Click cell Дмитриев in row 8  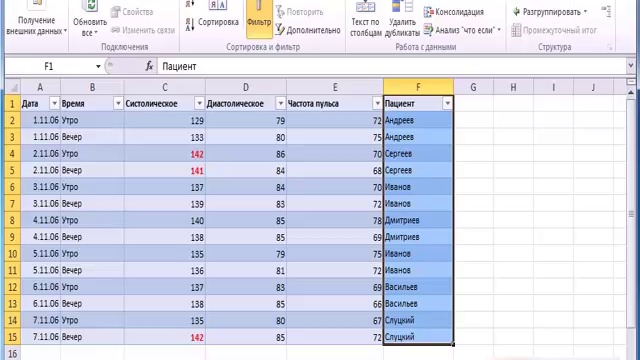[x=418, y=220]
